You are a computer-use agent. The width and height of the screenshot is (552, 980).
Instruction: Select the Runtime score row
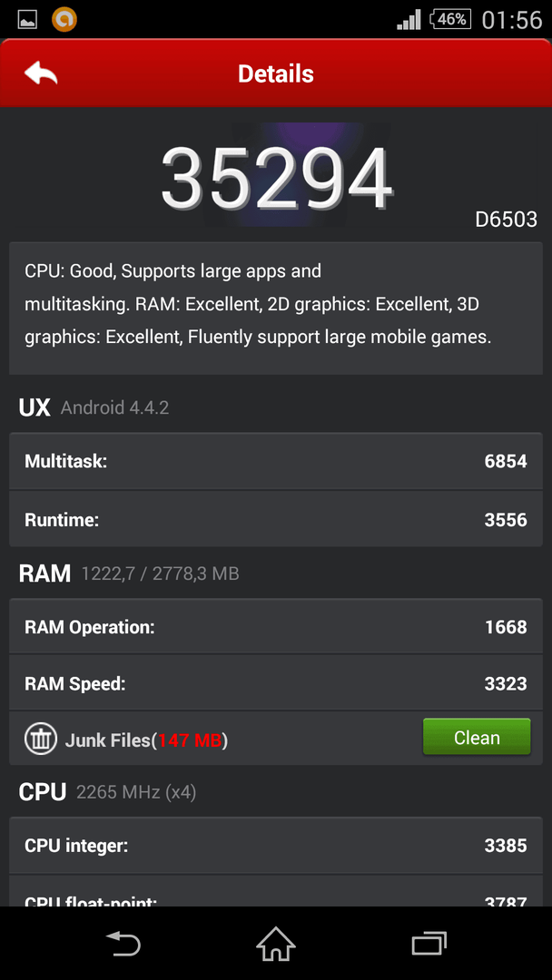tap(276, 519)
